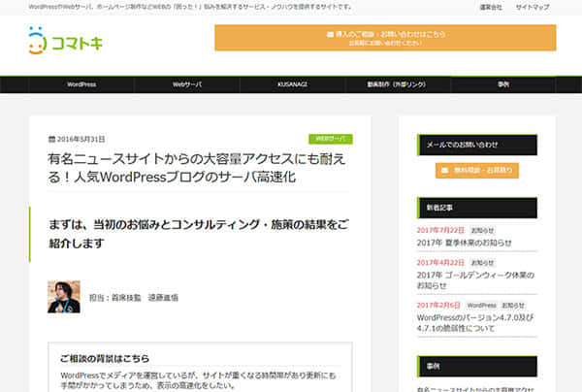This screenshot has height=392, width=582.
Task: Open the WordPress menu item
Action: coord(81,84)
